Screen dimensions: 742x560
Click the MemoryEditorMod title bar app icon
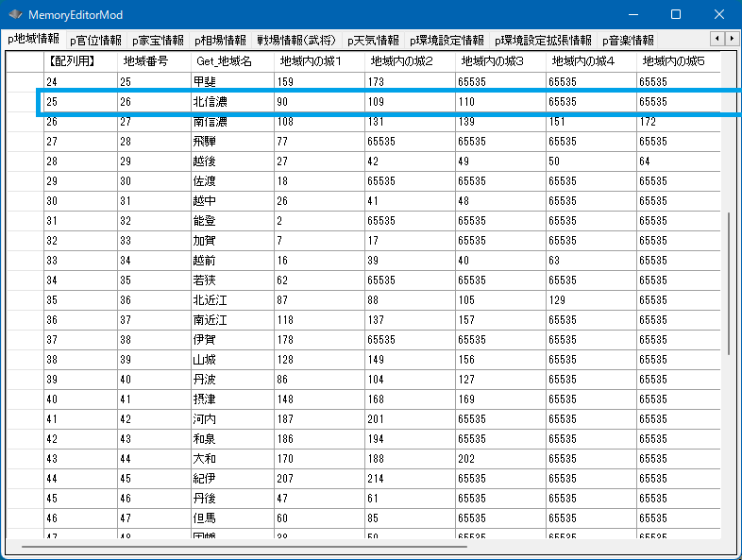[x=15, y=15]
